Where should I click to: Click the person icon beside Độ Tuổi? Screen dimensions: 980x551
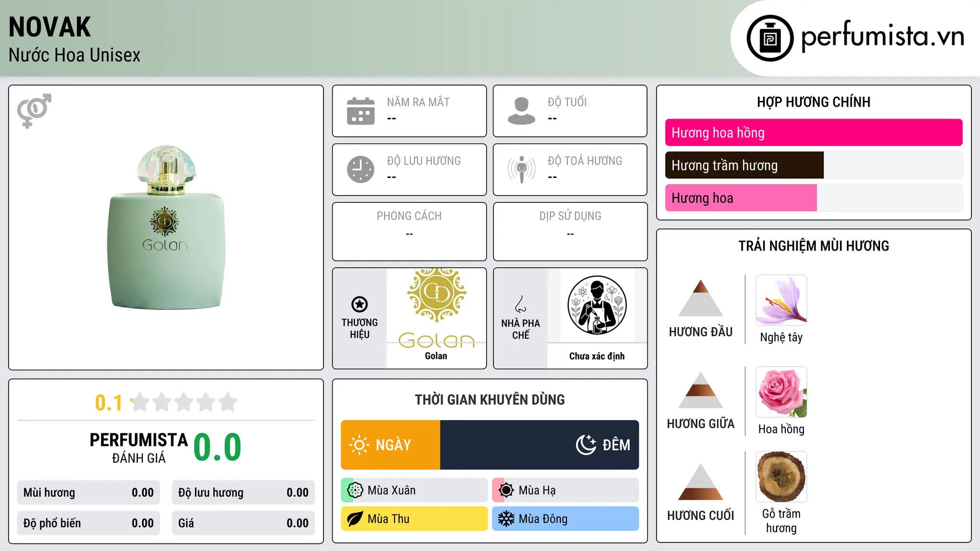522,111
